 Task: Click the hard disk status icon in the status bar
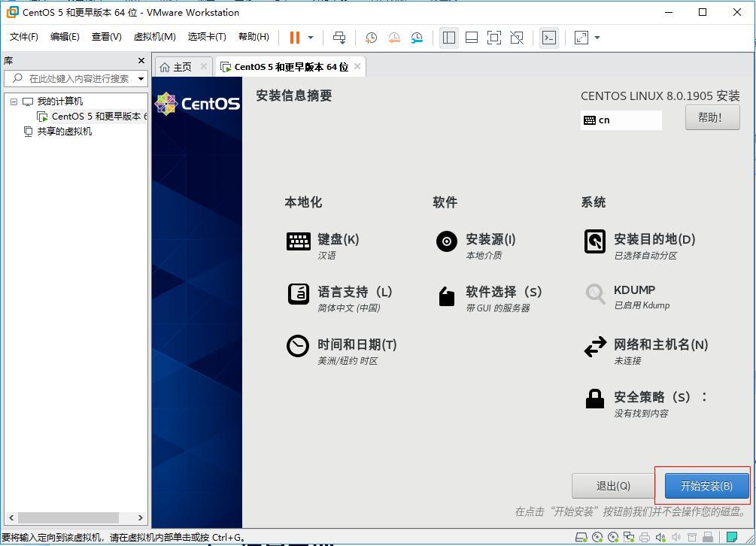(582, 537)
